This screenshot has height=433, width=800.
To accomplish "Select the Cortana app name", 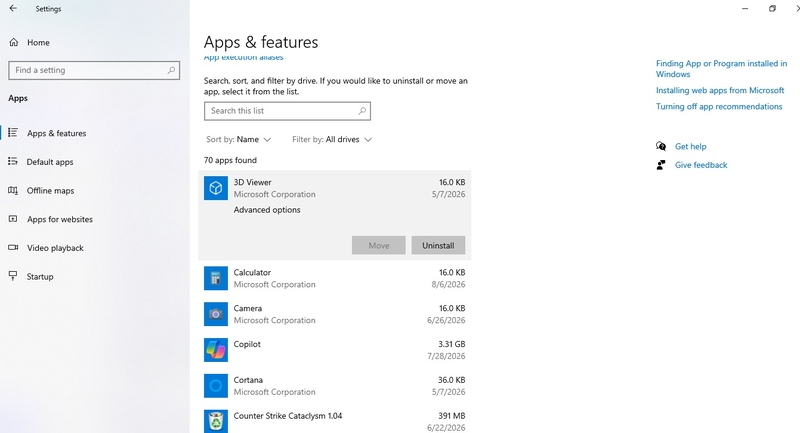I will coord(248,380).
